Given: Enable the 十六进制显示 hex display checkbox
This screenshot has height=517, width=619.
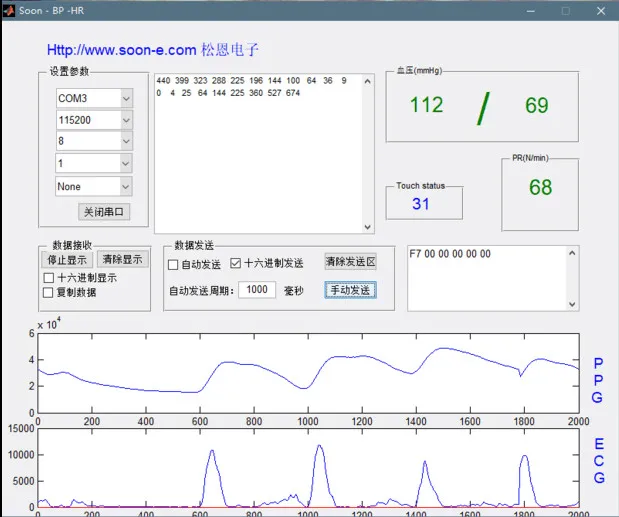Looking at the screenshot, I should (x=49, y=278).
